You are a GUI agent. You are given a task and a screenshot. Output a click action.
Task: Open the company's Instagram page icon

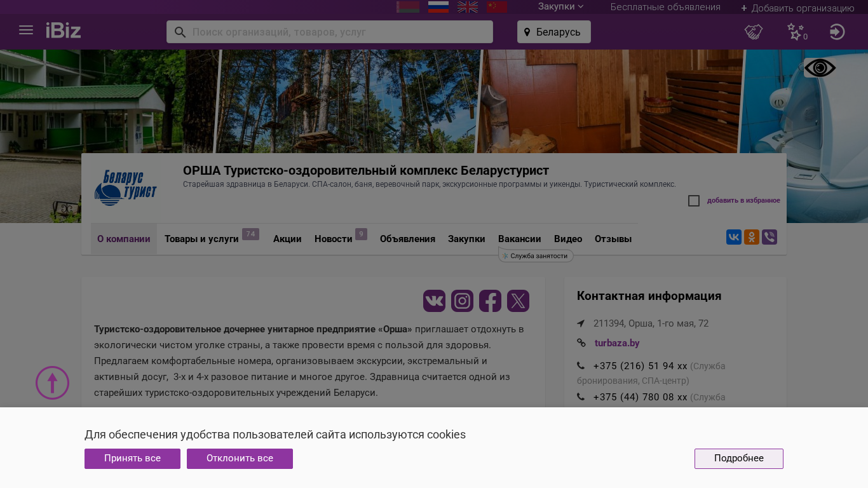[463, 301]
